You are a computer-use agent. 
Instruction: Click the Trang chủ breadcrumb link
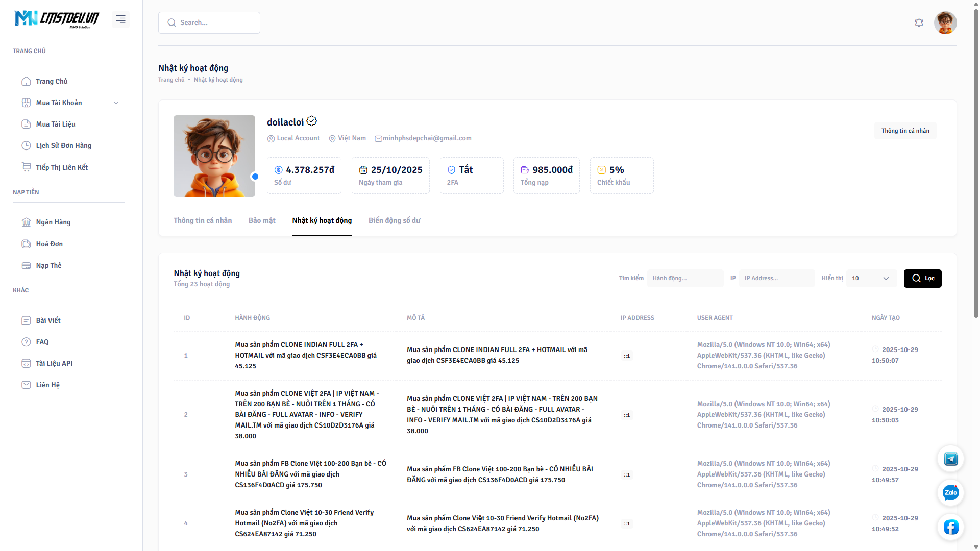click(171, 80)
